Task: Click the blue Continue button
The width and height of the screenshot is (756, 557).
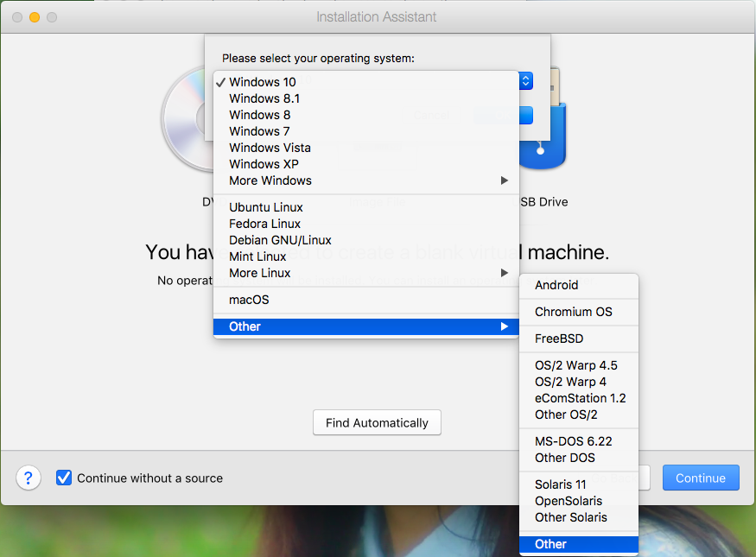Action: 700,478
